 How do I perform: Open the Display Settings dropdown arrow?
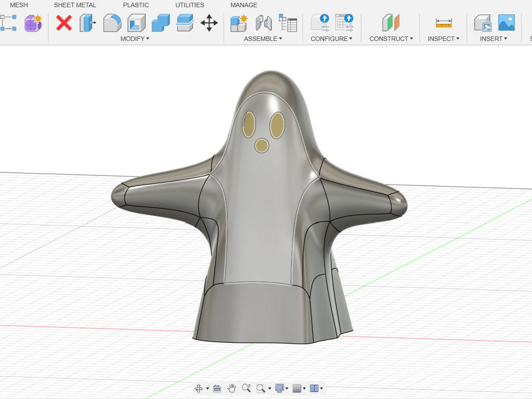click(x=287, y=389)
